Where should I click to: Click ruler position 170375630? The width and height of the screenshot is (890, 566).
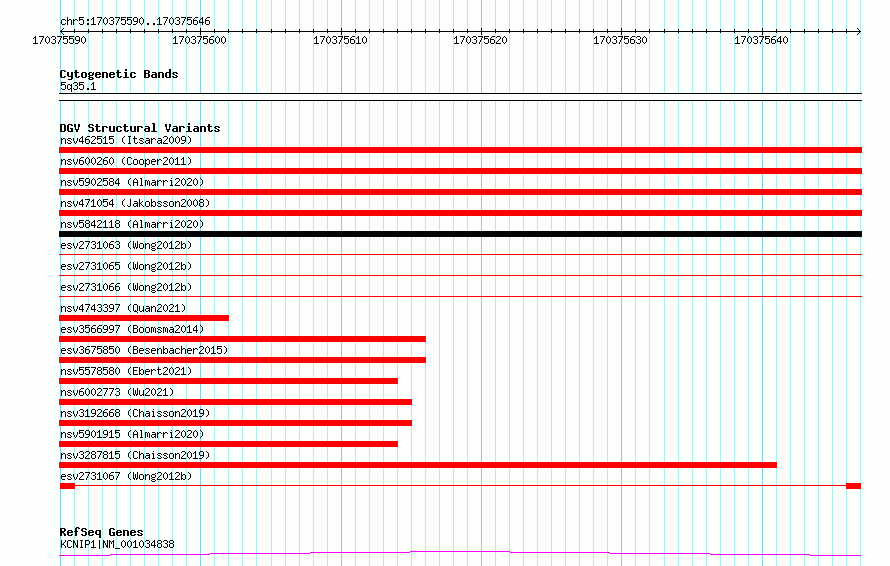click(x=620, y=40)
